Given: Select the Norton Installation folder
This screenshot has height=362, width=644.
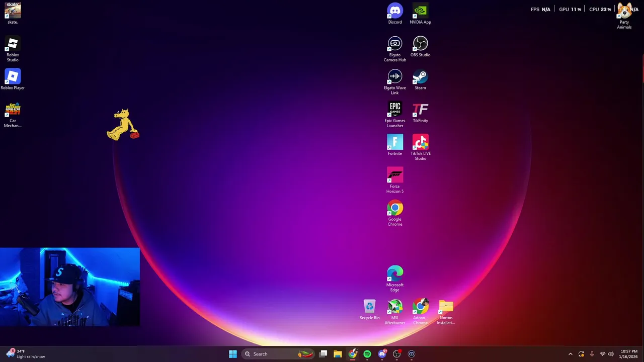Looking at the screenshot, I should click(446, 312).
